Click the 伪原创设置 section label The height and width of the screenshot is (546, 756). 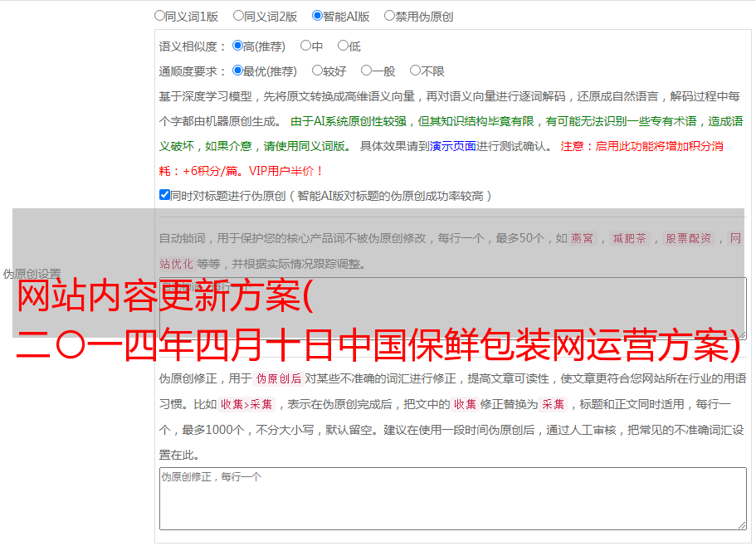[32, 274]
